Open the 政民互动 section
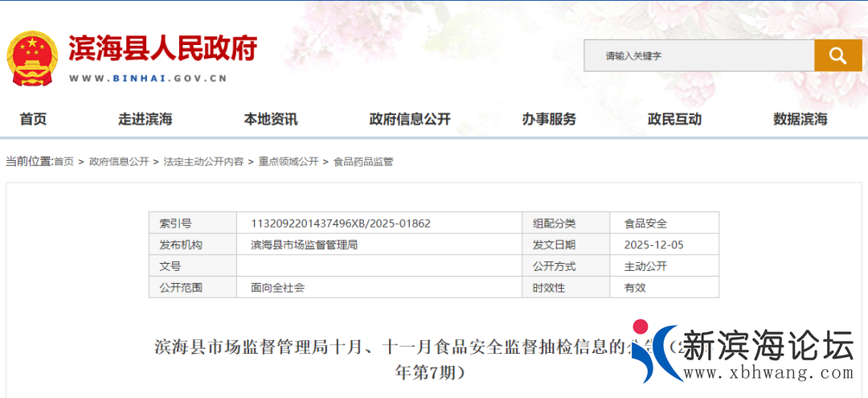The width and height of the screenshot is (868, 398). tap(674, 119)
